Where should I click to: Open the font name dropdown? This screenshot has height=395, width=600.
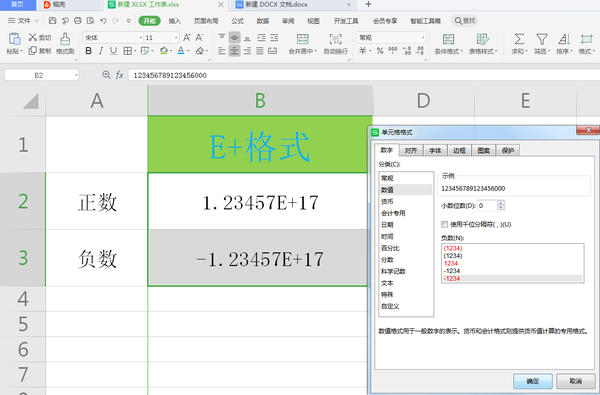(x=140, y=38)
